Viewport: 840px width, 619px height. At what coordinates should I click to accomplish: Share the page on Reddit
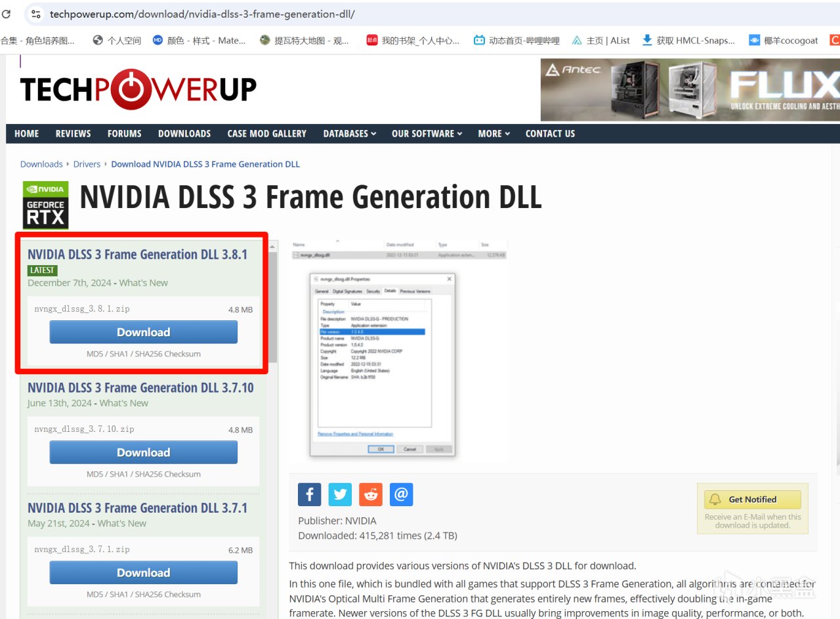[371, 494]
